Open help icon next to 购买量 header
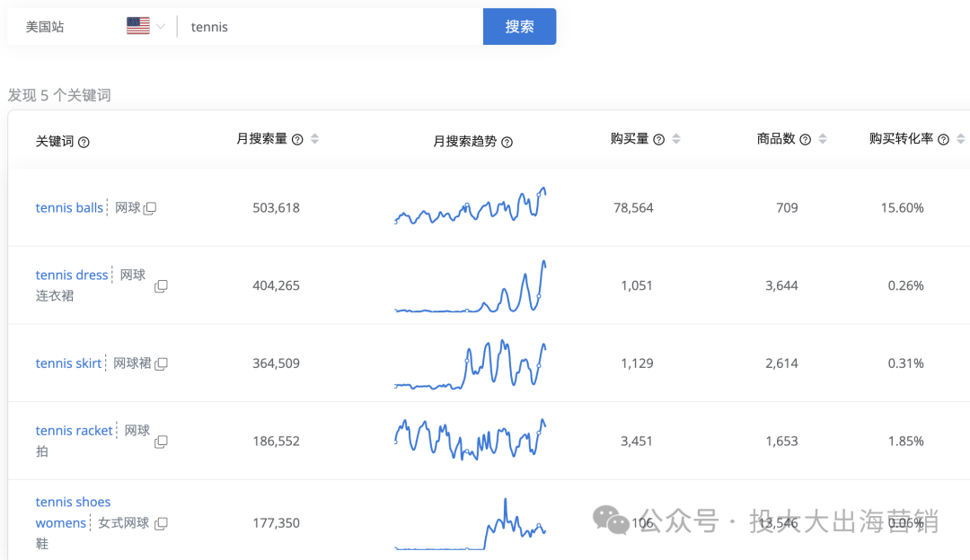970x560 pixels. click(659, 140)
